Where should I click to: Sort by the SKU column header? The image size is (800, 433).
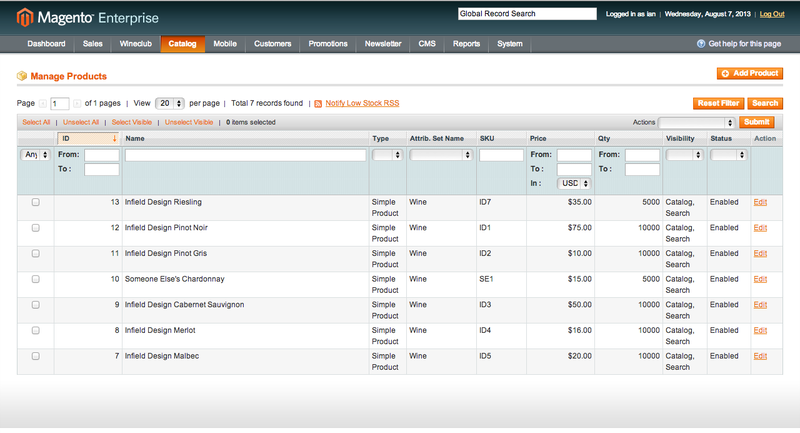[x=487, y=139]
